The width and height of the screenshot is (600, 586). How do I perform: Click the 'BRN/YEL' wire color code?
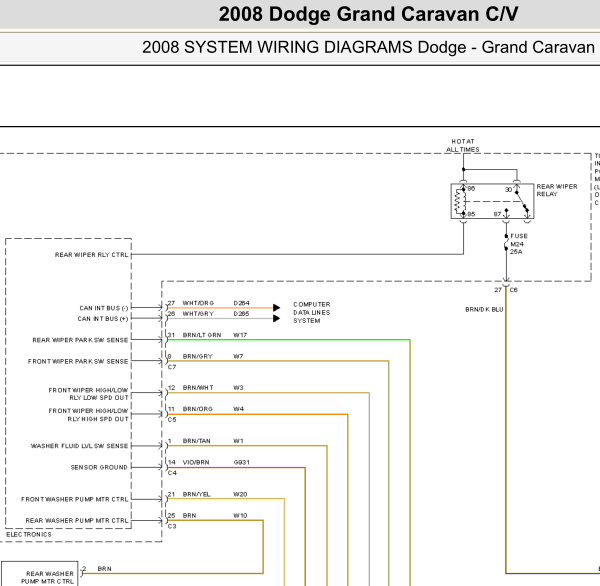(196, 494)
